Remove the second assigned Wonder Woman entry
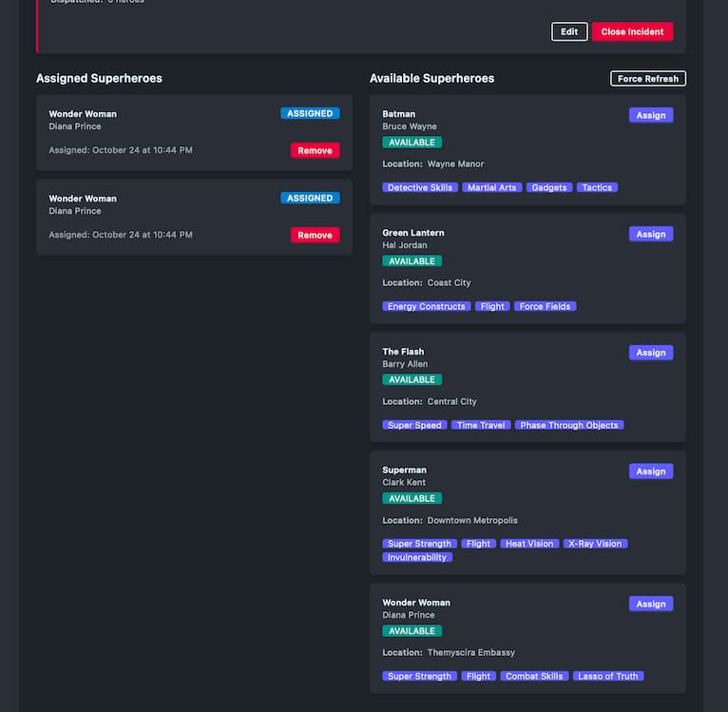The width and height of the screenshot is (728, 712). (315, 235)
